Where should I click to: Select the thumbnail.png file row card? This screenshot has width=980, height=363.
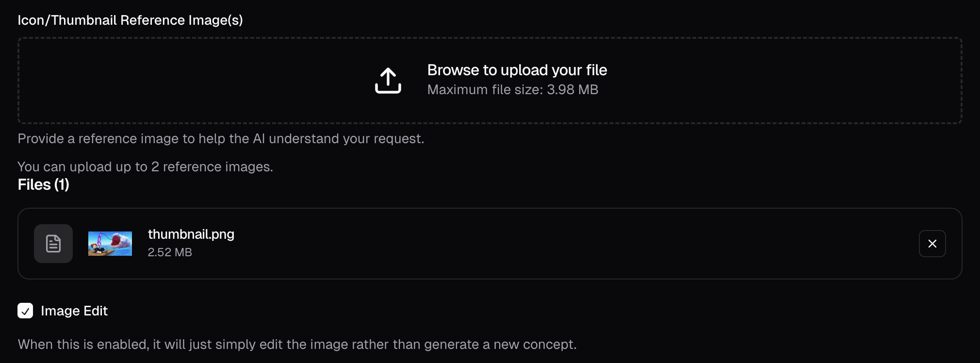490,244
